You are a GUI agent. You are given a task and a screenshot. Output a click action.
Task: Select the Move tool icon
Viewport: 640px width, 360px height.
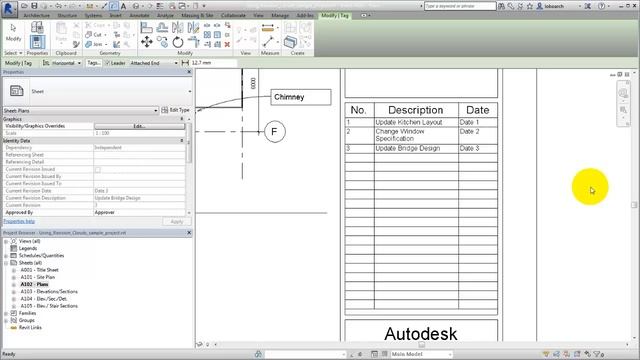(x=147, y=42)
